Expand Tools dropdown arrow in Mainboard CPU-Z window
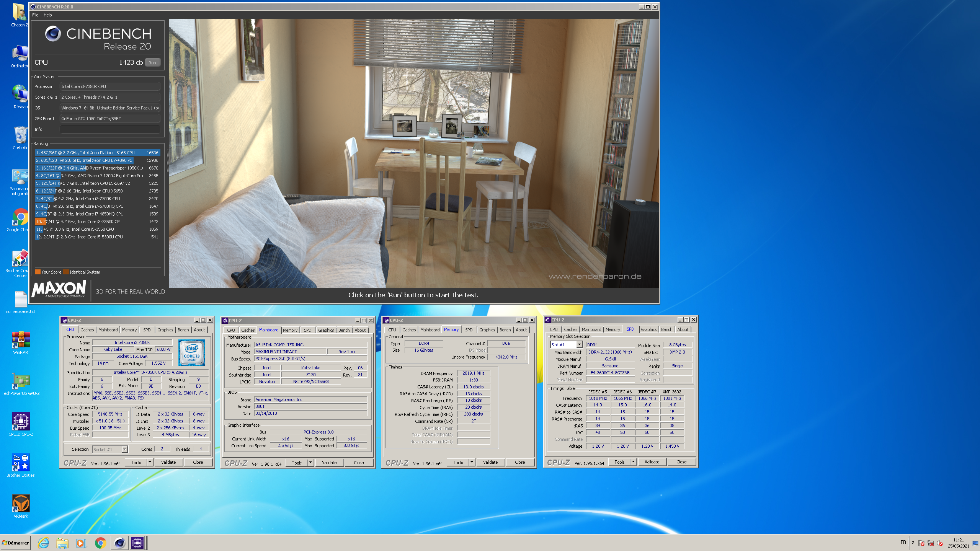The height and width of the screenshot is (551, 980). click(x=311, y=463)
